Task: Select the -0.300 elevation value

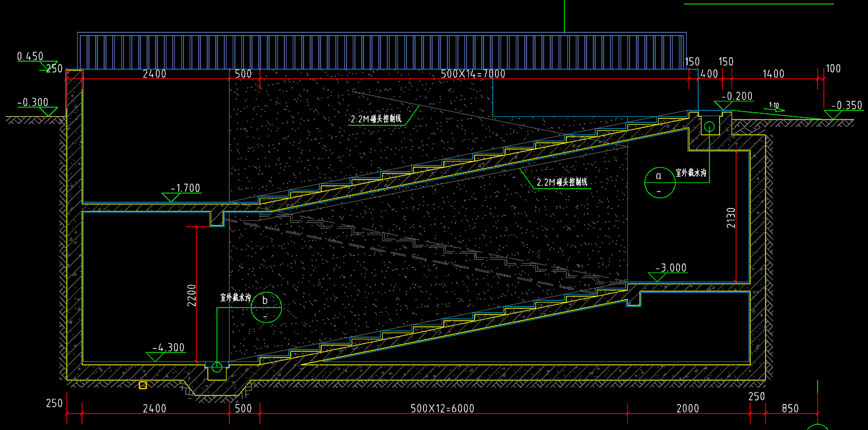Action: [x=33, y=102]
